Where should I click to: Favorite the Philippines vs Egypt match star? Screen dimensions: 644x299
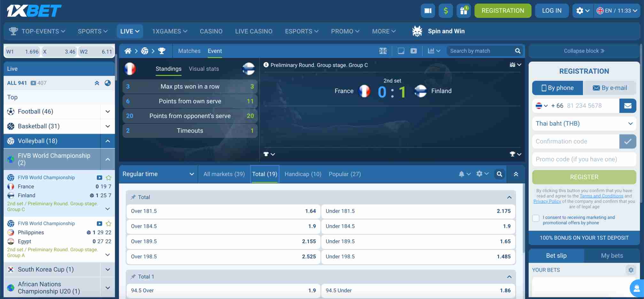click(108, 223)
